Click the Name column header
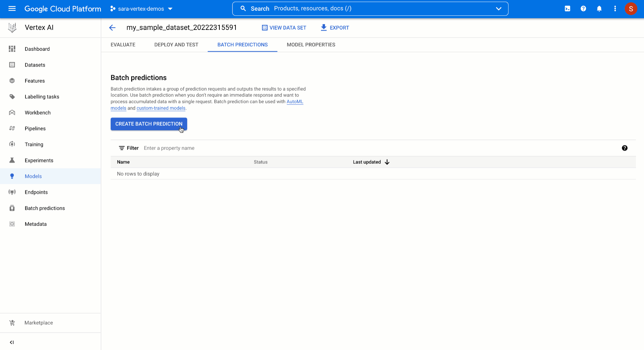Viewport: 644px width, 350px height. (x=123, y=162)
